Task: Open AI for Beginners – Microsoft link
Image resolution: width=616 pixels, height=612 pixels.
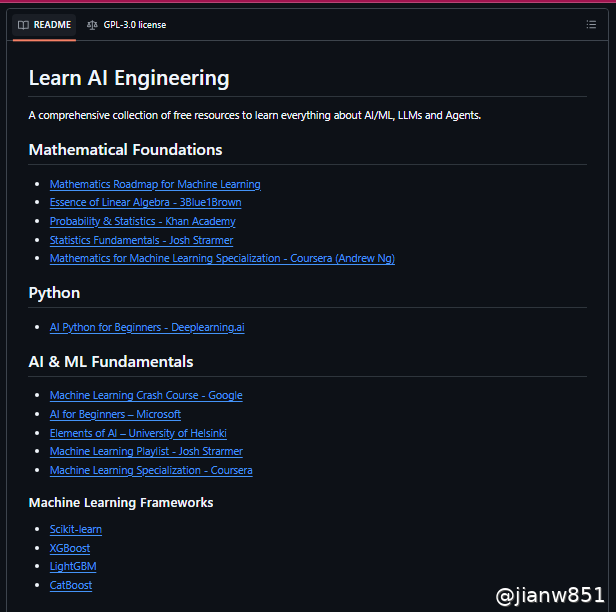Action: click(x=115, y=414)
